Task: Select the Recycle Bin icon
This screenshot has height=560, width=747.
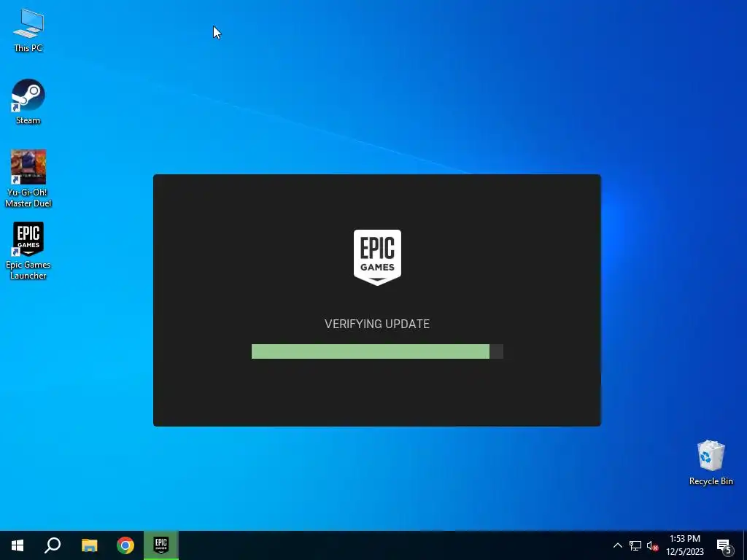Action: coord(711,462)
